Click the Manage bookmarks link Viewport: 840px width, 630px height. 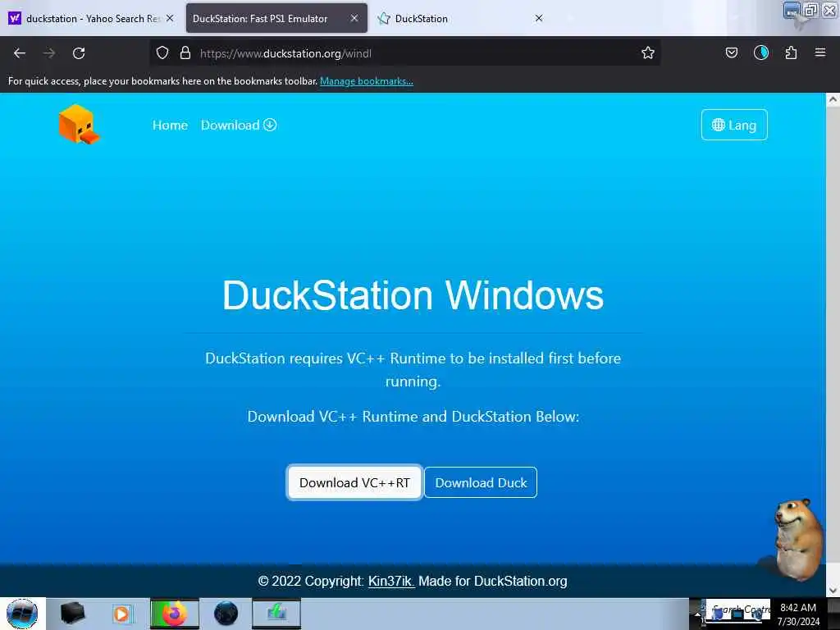(367, 81)
